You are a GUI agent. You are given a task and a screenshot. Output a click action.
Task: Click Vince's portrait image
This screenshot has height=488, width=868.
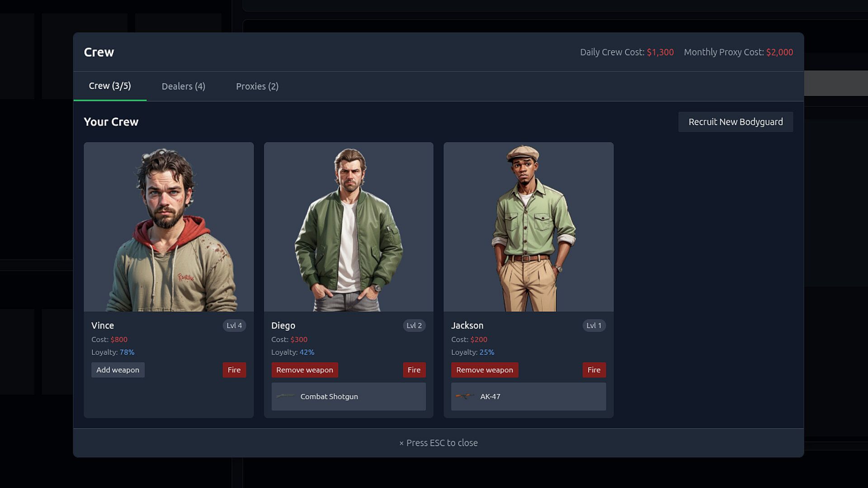tap(169, 227)
